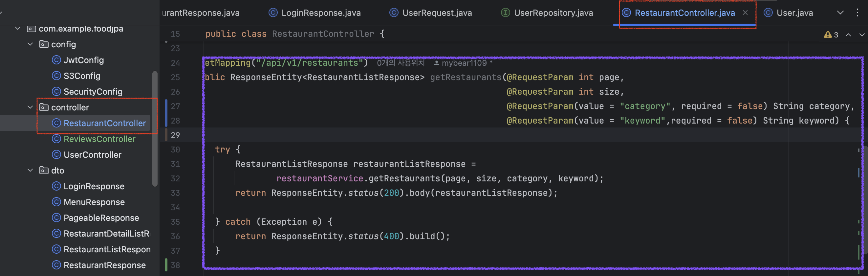
Task: Go to previous highlighted problem arrow
Action: pos(848,35)
